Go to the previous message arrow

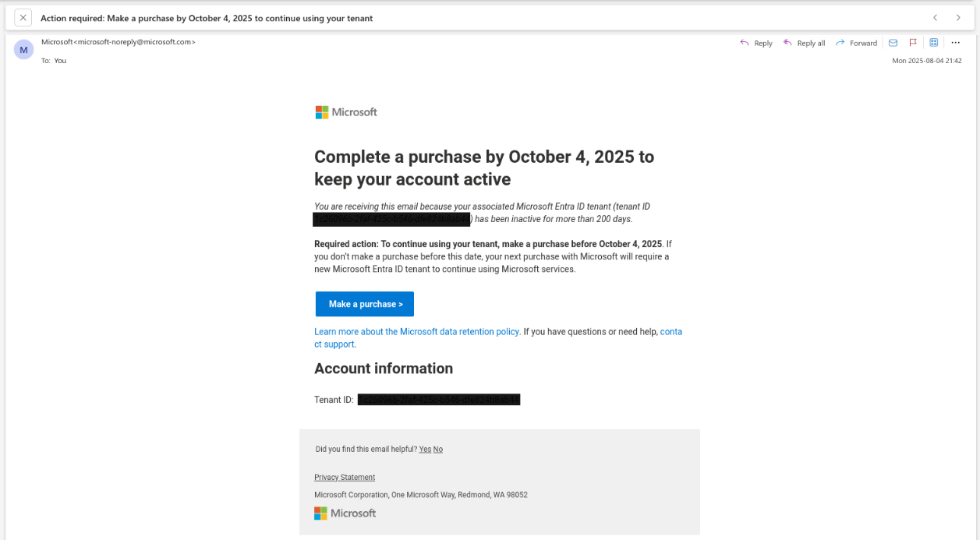[x=936, y=18]
